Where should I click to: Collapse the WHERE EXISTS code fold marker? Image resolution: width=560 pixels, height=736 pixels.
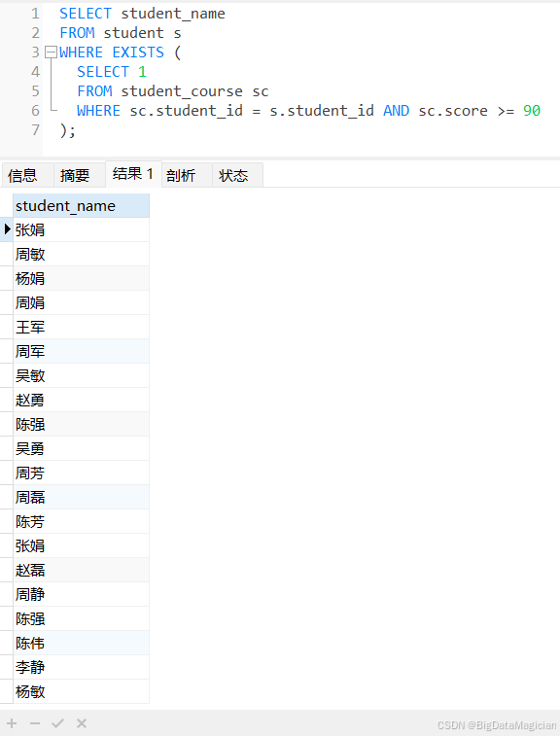tap(51, 53)
